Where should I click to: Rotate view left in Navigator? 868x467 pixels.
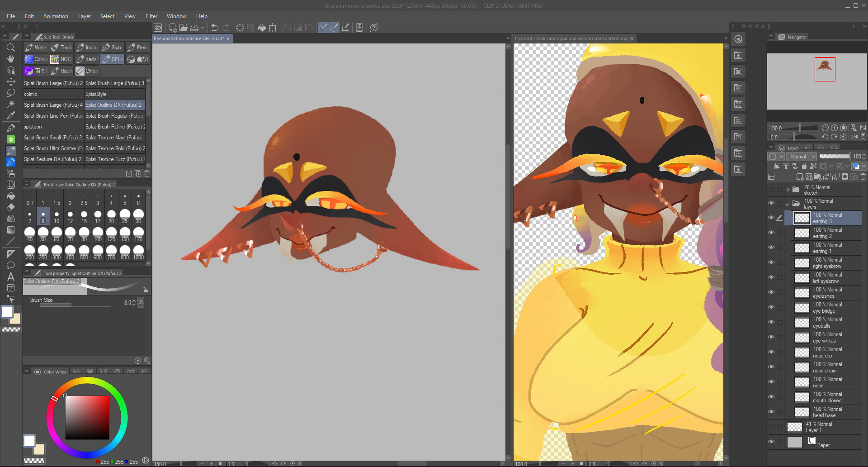click(825, 137)
